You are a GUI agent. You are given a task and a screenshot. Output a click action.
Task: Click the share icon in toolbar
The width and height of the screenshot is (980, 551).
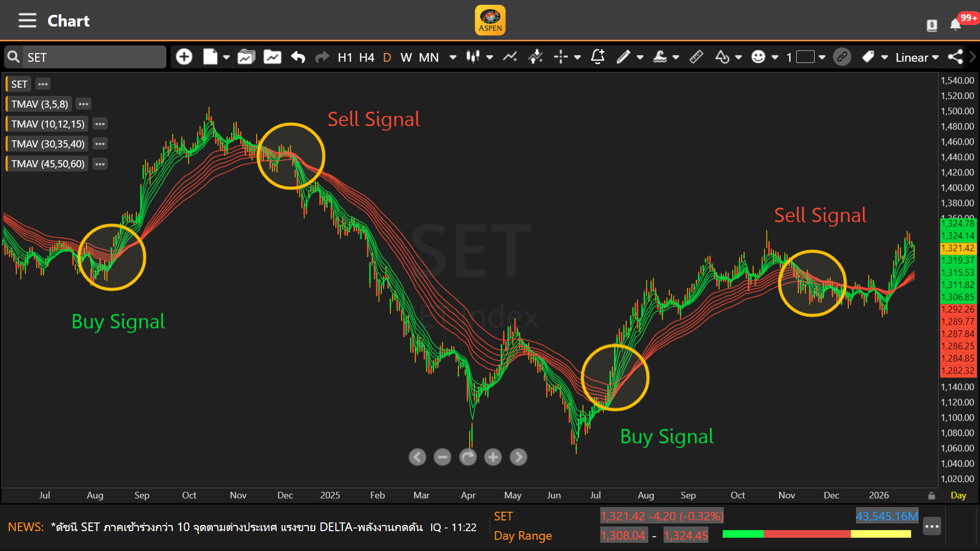[955, 57]
